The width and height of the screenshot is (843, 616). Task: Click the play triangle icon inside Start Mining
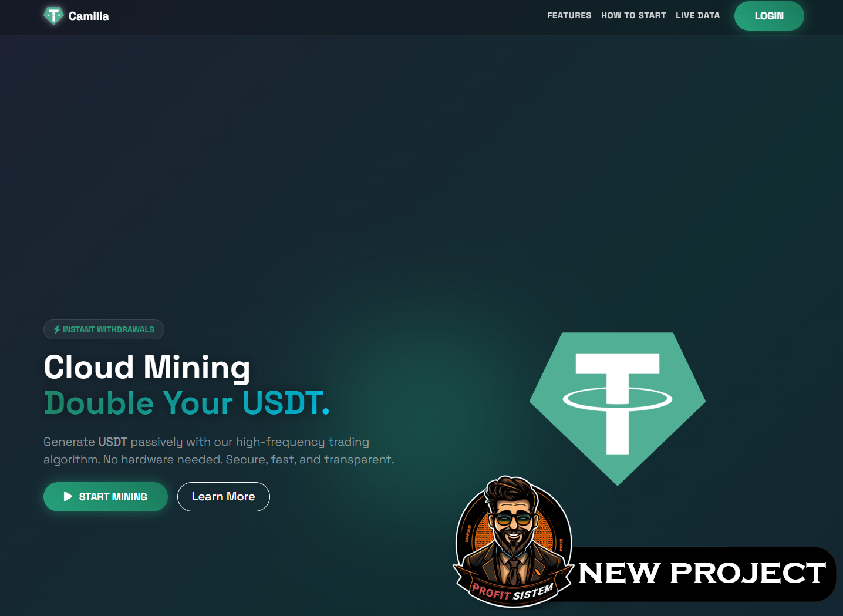pos(68,497)
